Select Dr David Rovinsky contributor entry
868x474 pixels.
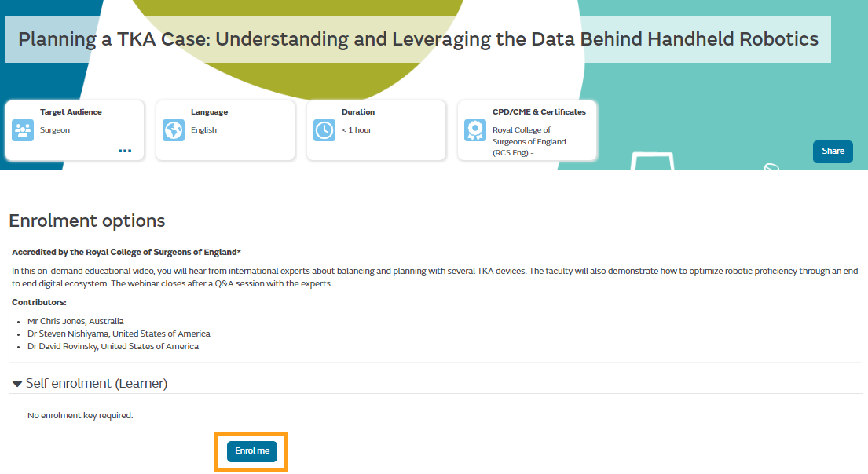(x=113, y=347)
